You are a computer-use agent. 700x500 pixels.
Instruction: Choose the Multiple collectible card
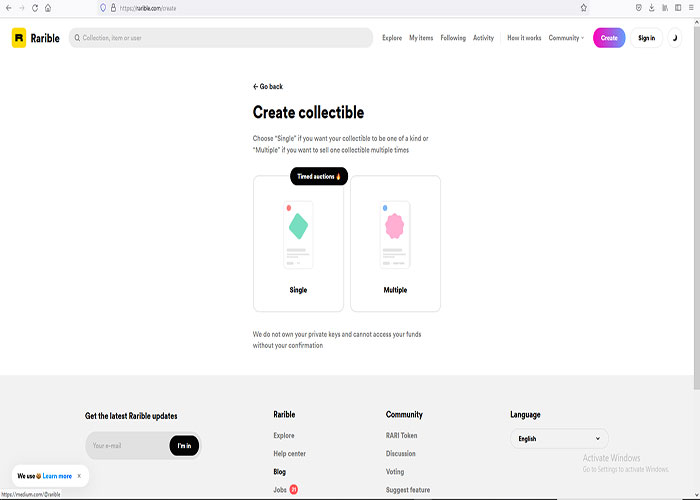395,243
